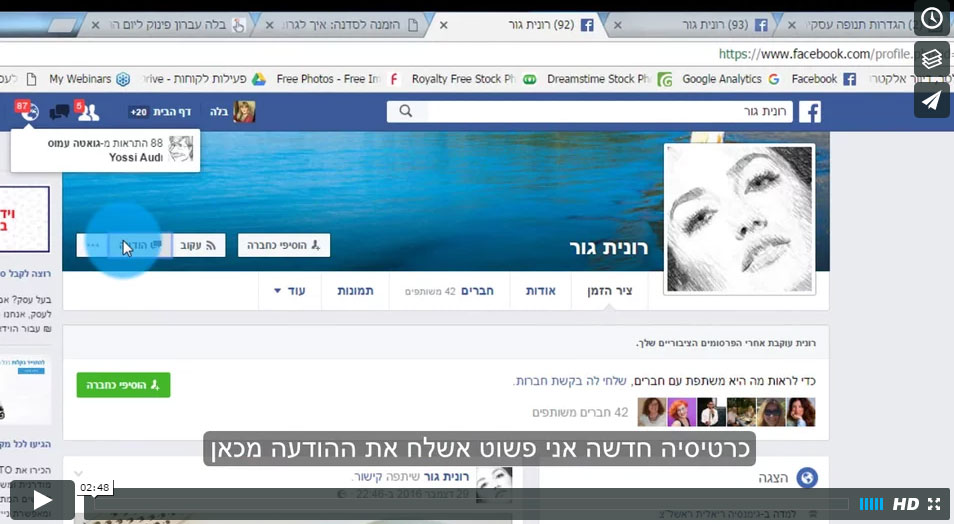This screenshot has width=954, height=524.
Task: Click the Share paper plane icon
Action: point(931,100)
